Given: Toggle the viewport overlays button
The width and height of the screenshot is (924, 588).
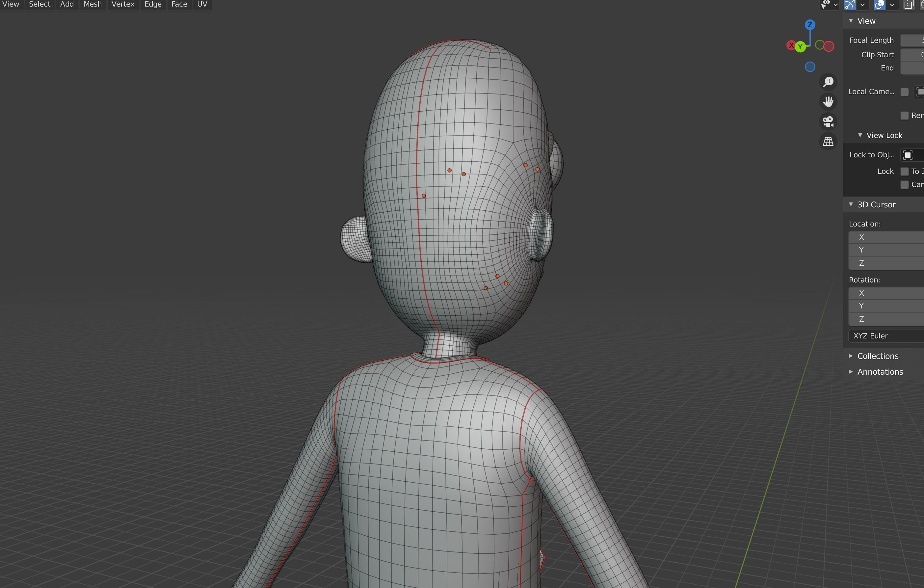Looking at the screenshot, I should click(x=879, y=5).
